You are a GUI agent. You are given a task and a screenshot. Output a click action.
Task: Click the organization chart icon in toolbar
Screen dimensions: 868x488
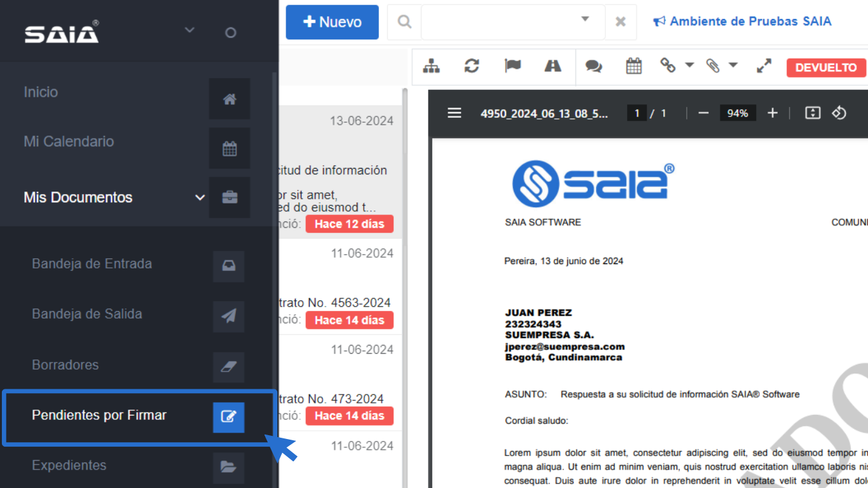[x=432, y=66]
